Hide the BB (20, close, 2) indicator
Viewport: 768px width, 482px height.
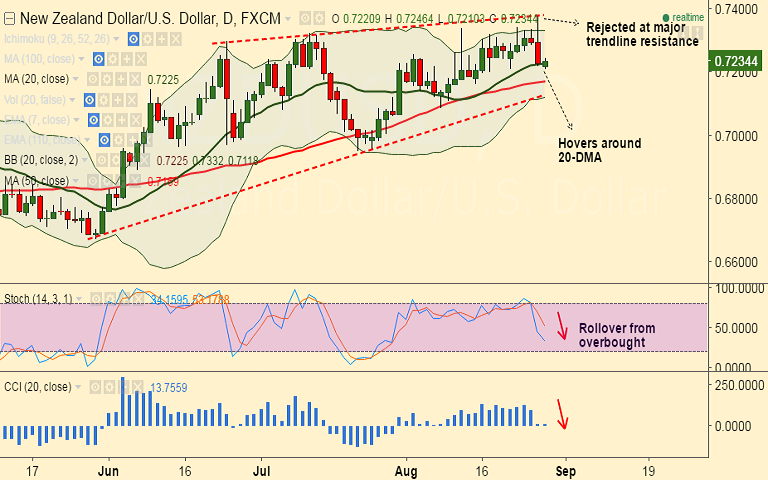pyautogui.click(x=101, y=160)
